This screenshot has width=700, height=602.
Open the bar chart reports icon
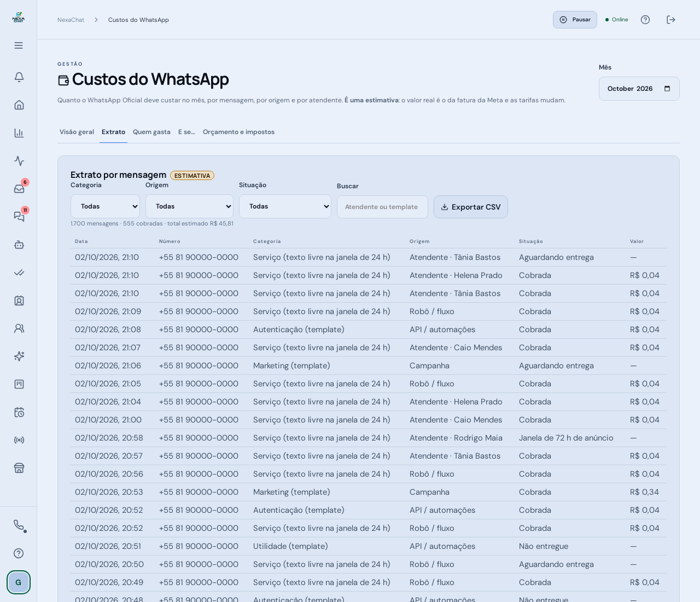19,133
